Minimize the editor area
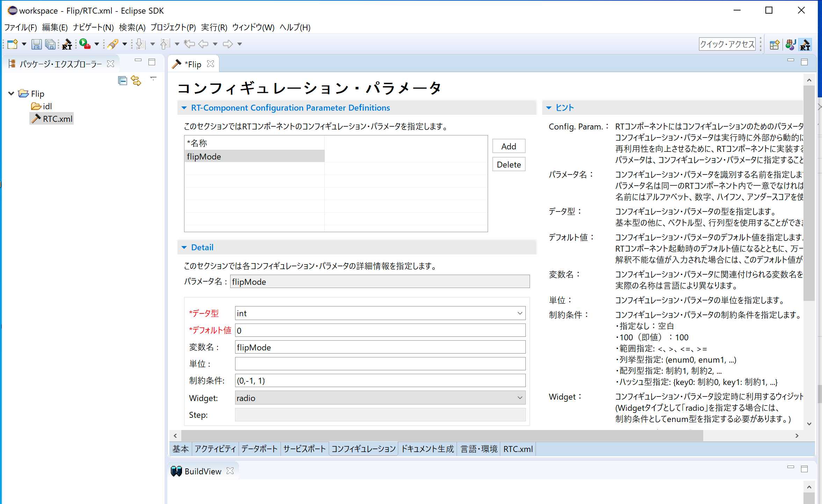The height and width of the screenshot is (504, 822). [791, 61]
